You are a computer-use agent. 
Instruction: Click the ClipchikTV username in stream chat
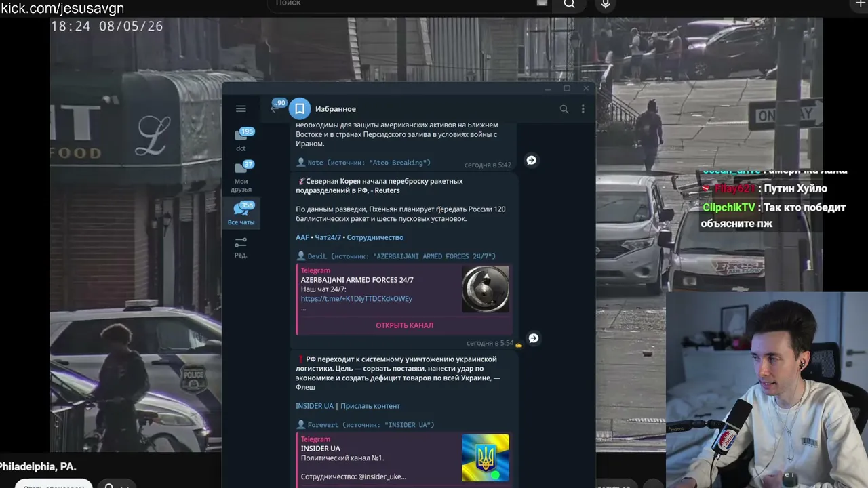pyautogui.click(x=729, y=208)
